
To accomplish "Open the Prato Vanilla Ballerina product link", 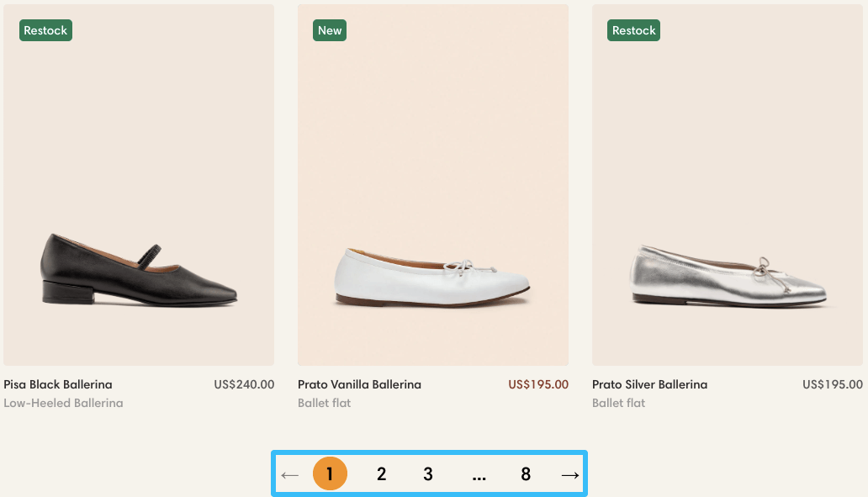I will coord(359,384).
